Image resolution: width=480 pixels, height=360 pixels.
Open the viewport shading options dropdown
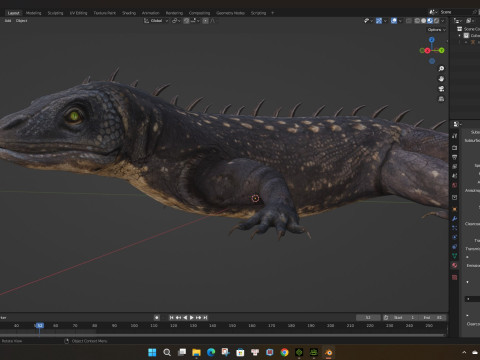coord(443,21)
